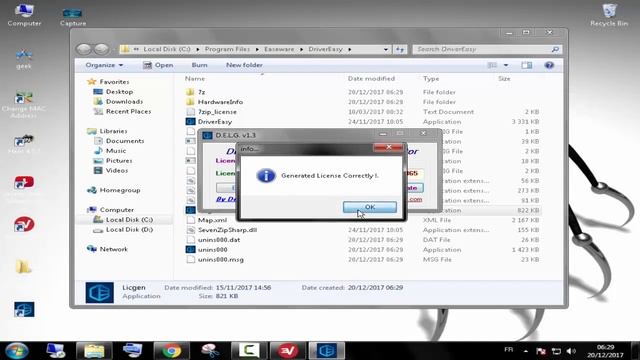Sort by Name column header
This screenshot has width=640, height=360.
click(195, 78)
